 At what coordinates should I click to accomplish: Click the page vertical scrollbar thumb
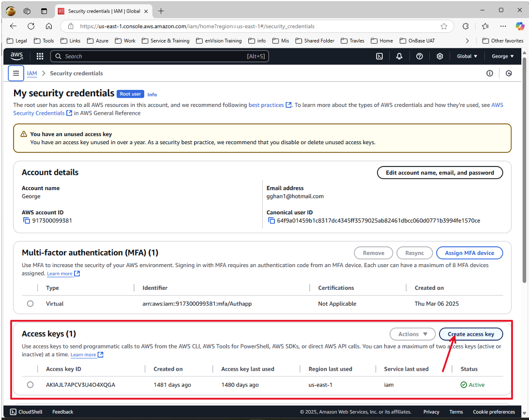(524, 170)
